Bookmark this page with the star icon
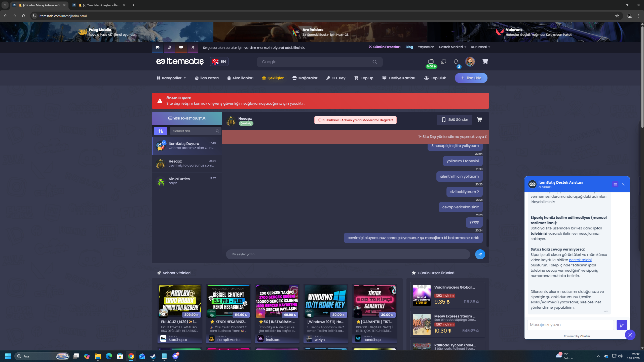Image resolution: width=644 pixels, height=362 pixels. click(617, 16)
